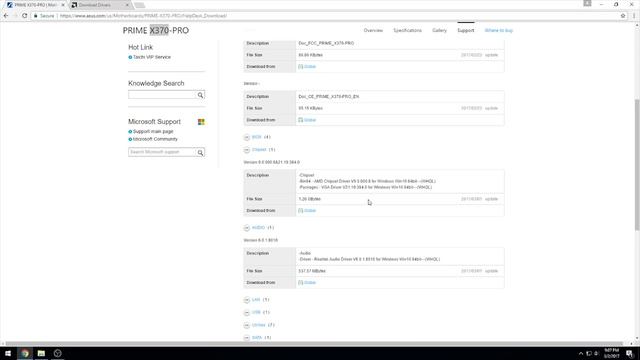Click the 537.57 MBytes audio file size
The width and height of the screenshot is (640, 360).
pos(312,271)
